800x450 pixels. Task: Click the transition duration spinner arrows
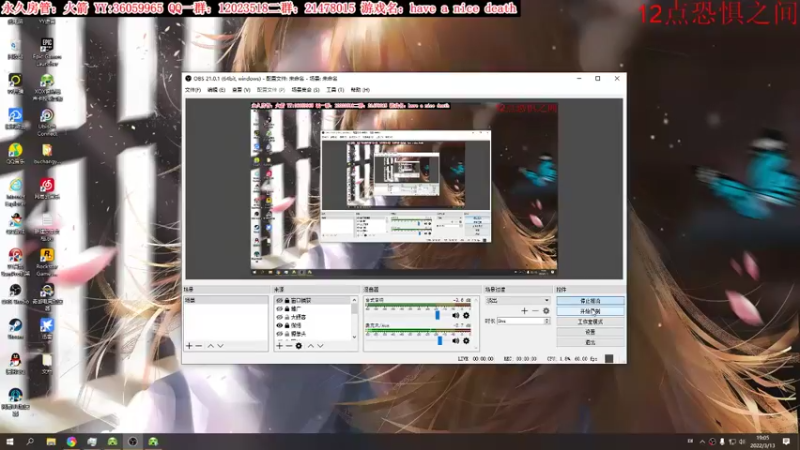[x=547, y=321]
